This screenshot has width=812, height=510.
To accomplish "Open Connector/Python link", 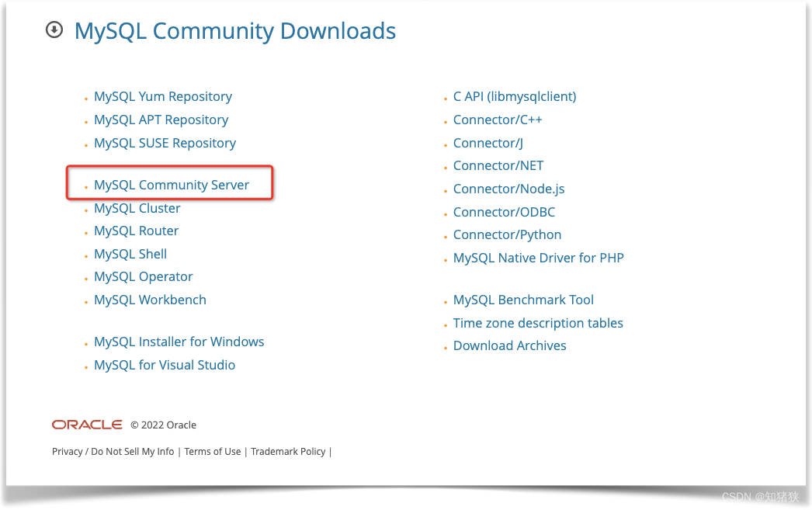I will tap(507, 235).
